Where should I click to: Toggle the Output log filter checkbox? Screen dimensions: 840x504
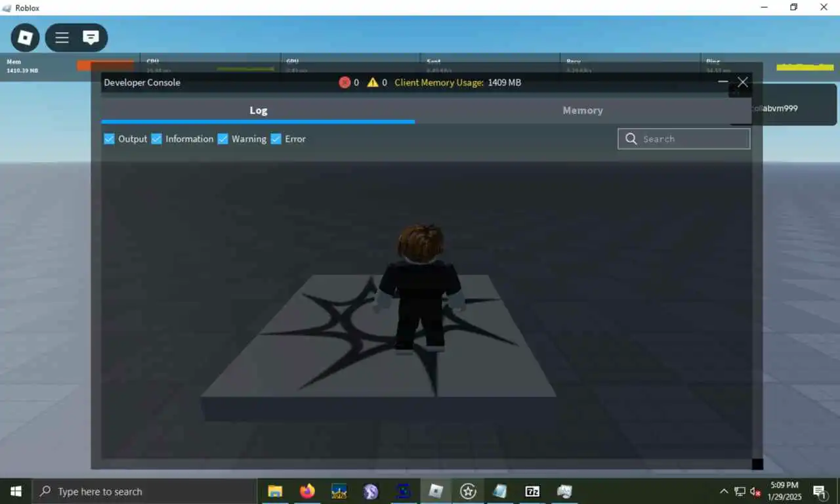(109, 138)
